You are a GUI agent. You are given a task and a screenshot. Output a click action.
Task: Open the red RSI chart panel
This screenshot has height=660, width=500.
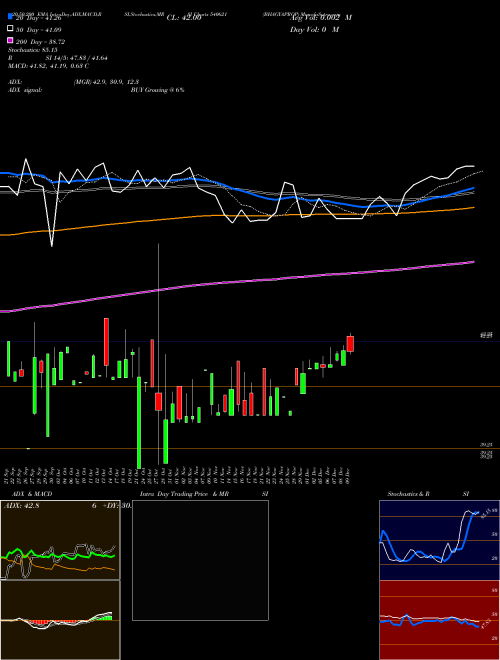coord(439,620)
